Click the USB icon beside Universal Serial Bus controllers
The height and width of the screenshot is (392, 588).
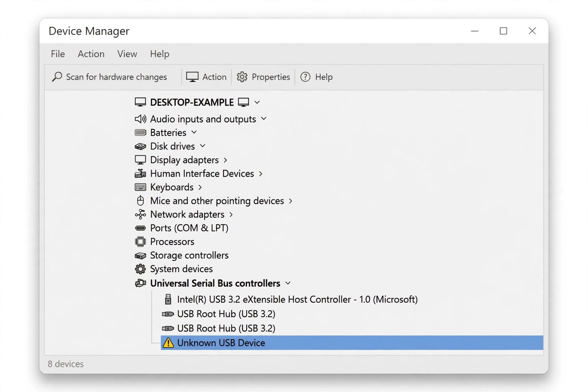coord(140,283)
